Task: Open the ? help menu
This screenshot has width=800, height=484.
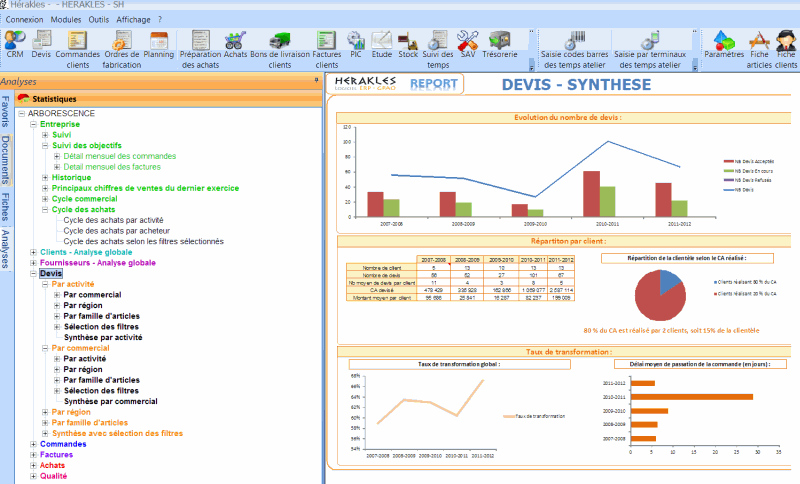Action: pos(160,19)
